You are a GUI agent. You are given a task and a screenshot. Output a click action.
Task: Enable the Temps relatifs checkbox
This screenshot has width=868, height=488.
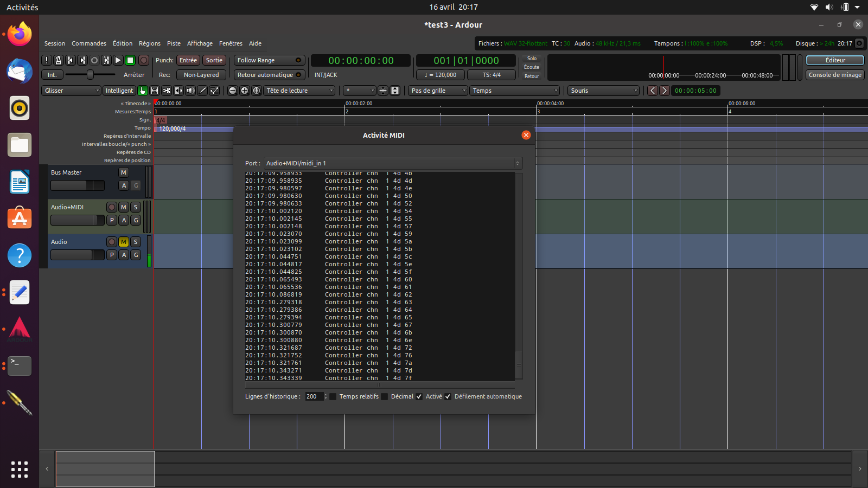tap(333, 396)
